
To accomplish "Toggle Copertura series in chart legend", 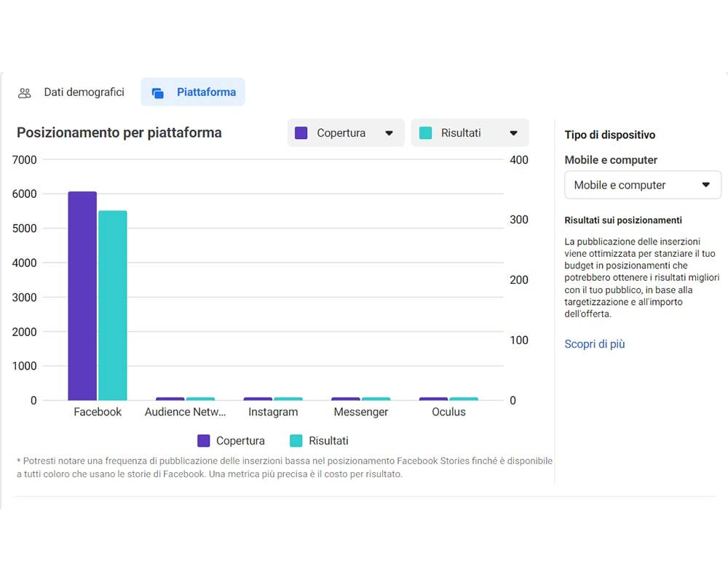I will click(232, 440).
